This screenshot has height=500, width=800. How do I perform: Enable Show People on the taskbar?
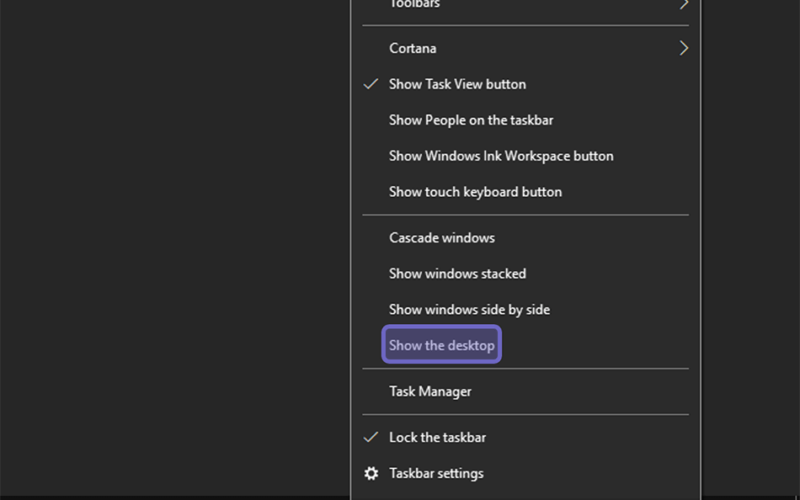tap(526, 120)
